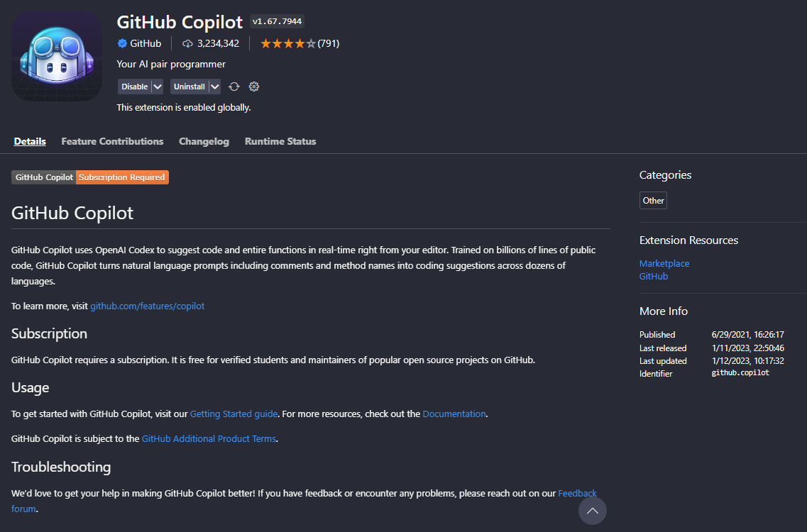
Task: Click the star rating icons
Action: click(287, 43)
